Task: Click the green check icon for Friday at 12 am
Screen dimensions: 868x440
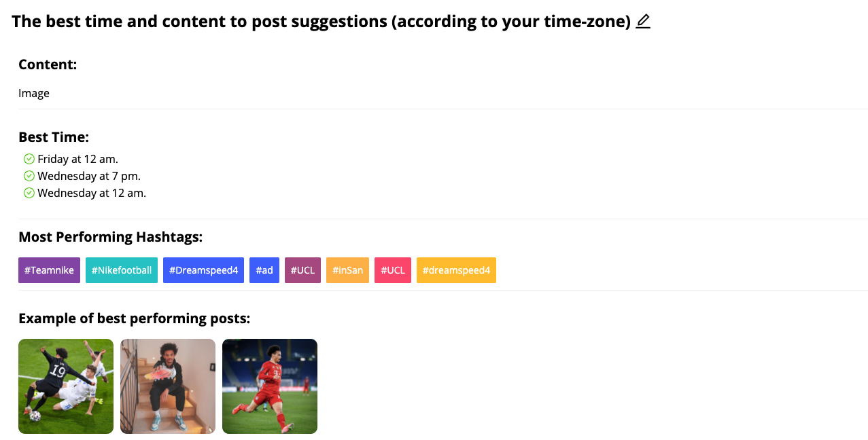Action: (x=29, y=159)
